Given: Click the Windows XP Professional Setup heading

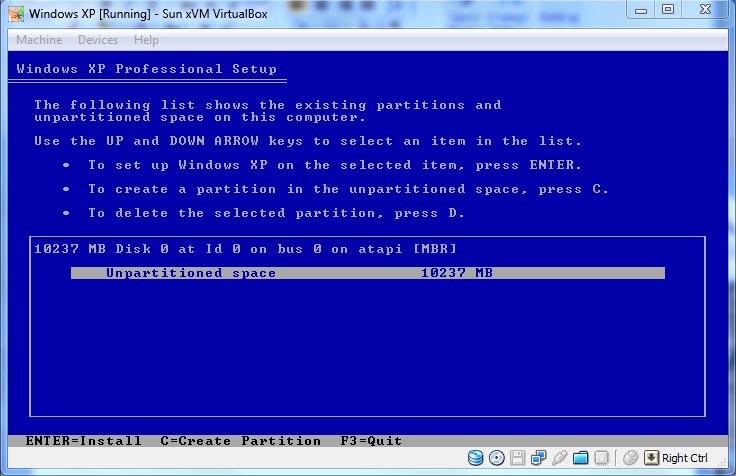Looking at the screenshot, I should click(x=146, y=69).
